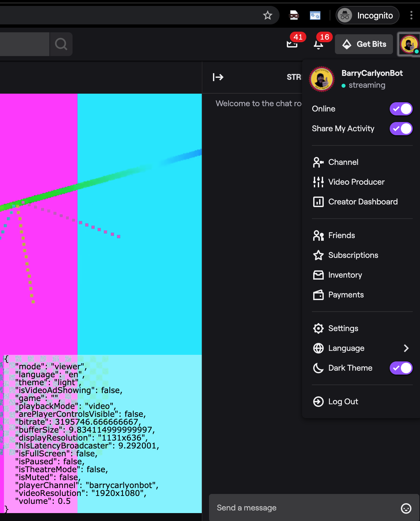
Task: Click the "theme": "light" line in overlay
Action: click(48, 383)
